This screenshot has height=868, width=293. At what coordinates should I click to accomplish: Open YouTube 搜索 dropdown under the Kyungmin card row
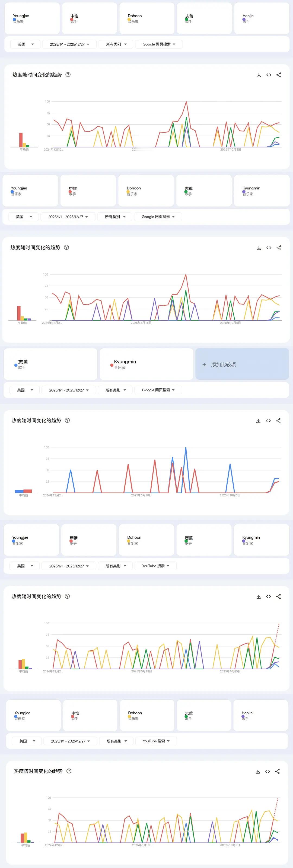(155, 566)
